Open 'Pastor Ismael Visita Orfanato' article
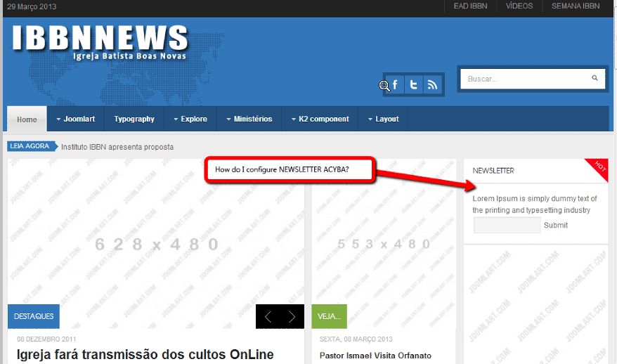The width and height of the screenshot is (617, 364). pos(375,356)
